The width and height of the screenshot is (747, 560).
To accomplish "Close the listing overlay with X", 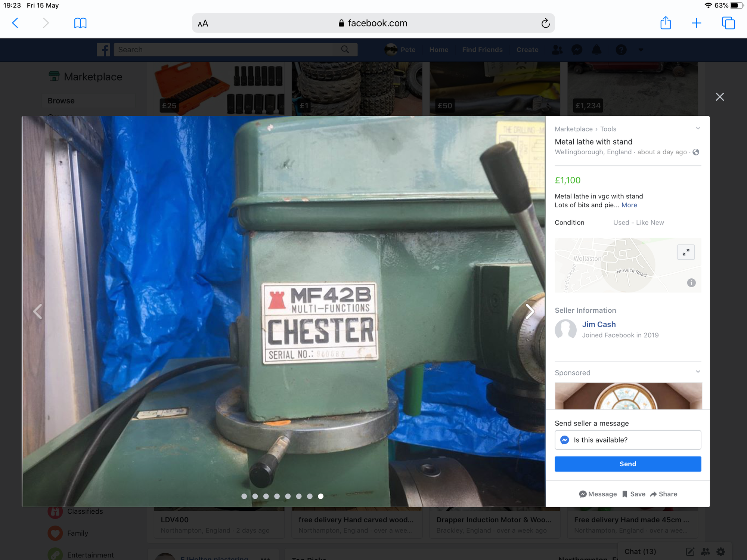I will point(720,97).
